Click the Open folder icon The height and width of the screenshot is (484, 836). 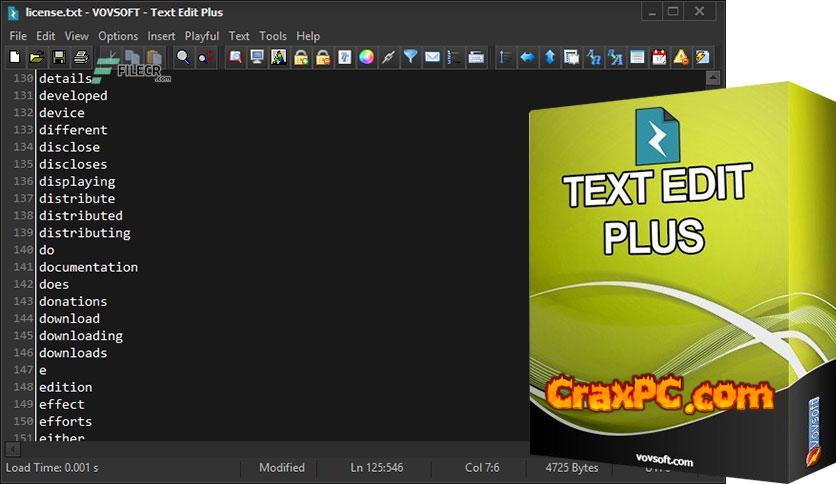point(37,57)
